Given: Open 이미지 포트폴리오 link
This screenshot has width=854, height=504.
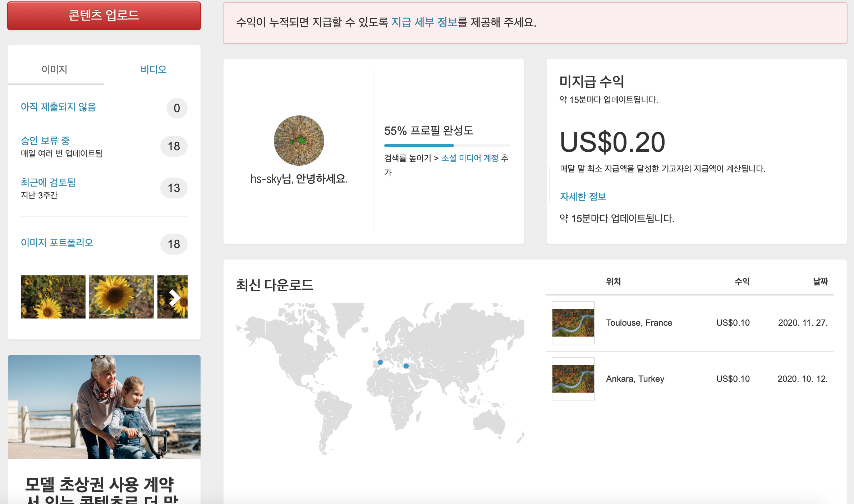Looking at the screenshot, I should tap(57, 243).
